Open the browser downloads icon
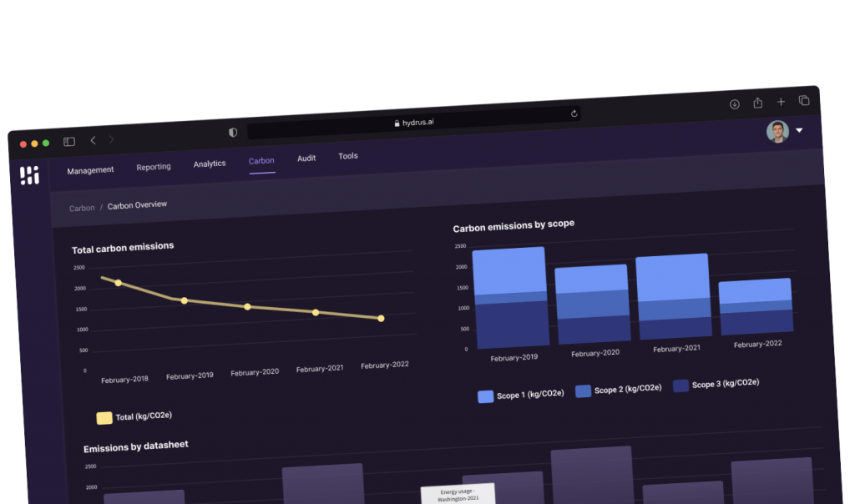The image size is (855, 504). 735,104
